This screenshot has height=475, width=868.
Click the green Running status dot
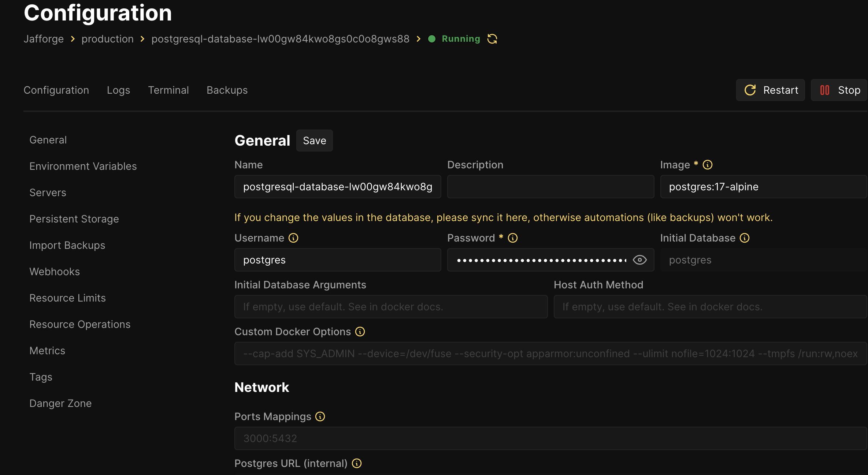[432, 39]
